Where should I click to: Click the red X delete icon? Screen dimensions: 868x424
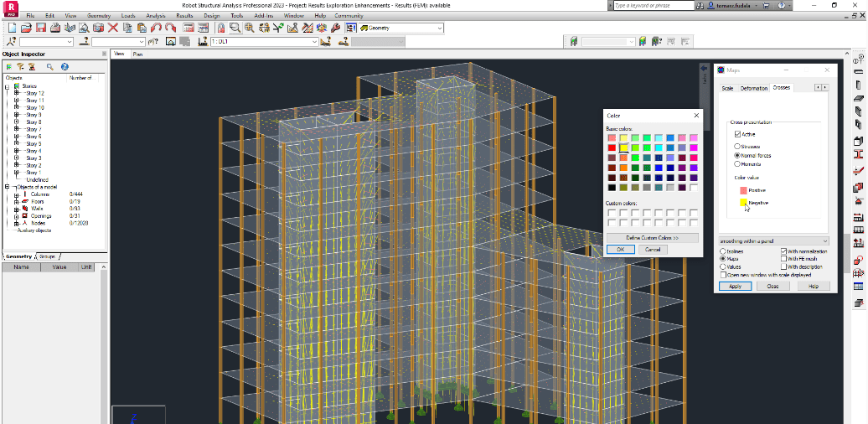click(113, 28)
